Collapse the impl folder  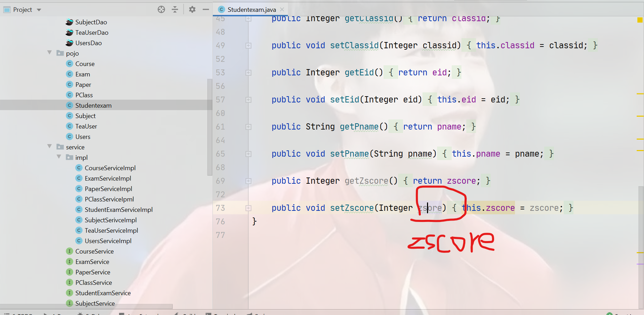pos(59,157)
